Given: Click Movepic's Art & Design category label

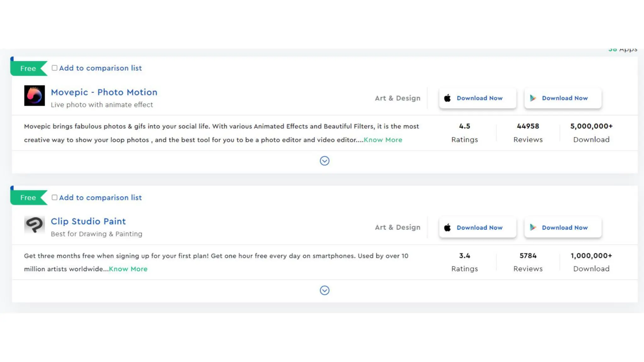Looking at the screenshot, I should tap(397, 98).
